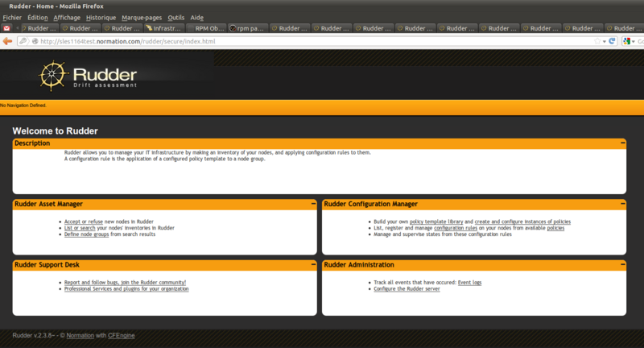Open the Édition menu

[x=37, y=18]
